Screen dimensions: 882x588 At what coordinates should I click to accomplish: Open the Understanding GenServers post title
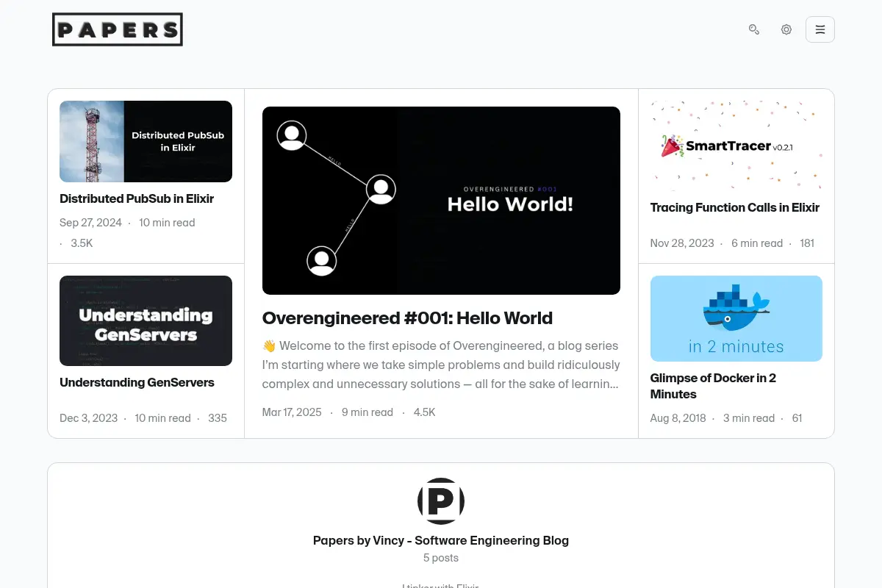tap(137, 382)
